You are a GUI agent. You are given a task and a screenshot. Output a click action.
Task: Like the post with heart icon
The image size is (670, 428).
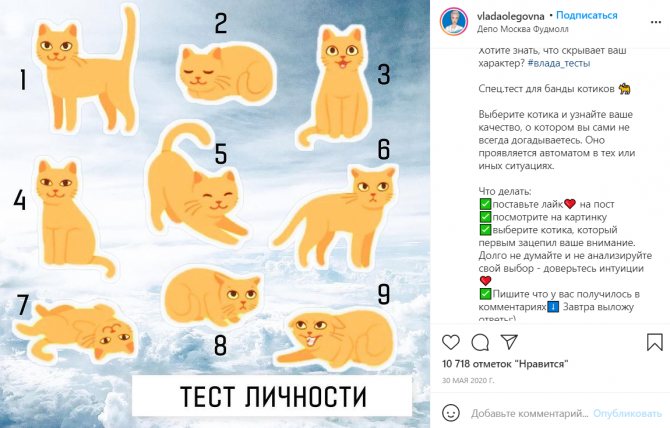450,342
